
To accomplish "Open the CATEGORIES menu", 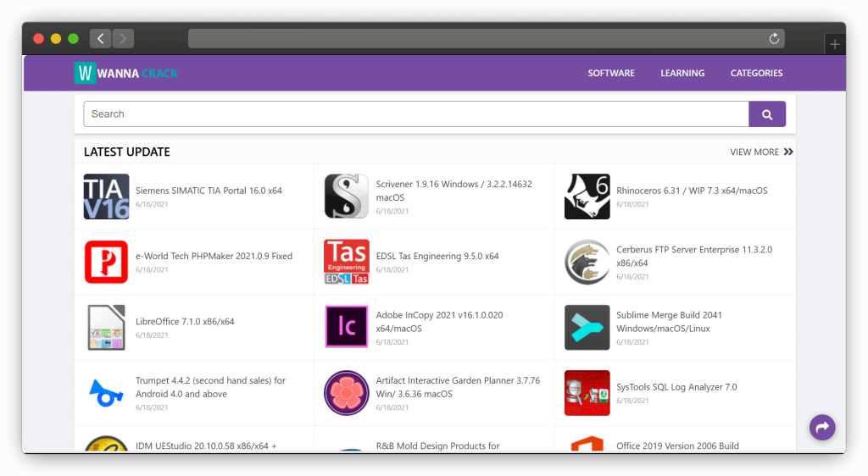I will click(756, 73).
